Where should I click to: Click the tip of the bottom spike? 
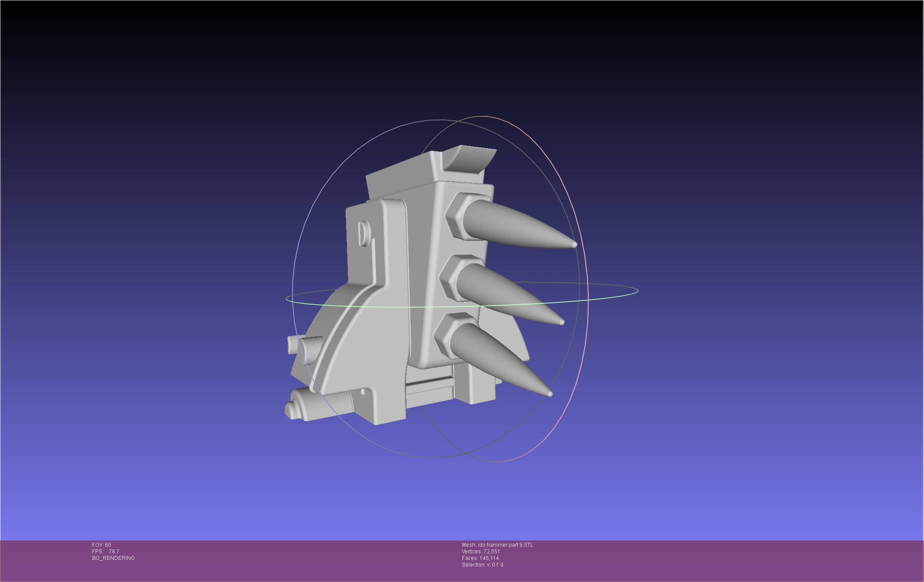pos(549,393)
